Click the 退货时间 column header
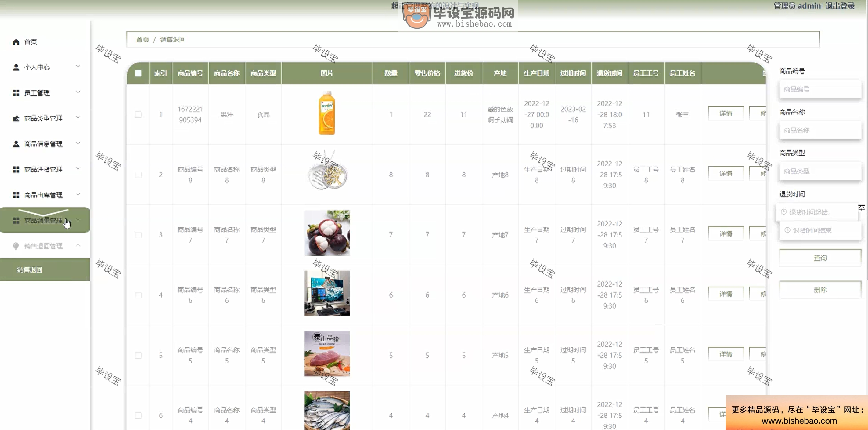 click(x=610, y=73)
